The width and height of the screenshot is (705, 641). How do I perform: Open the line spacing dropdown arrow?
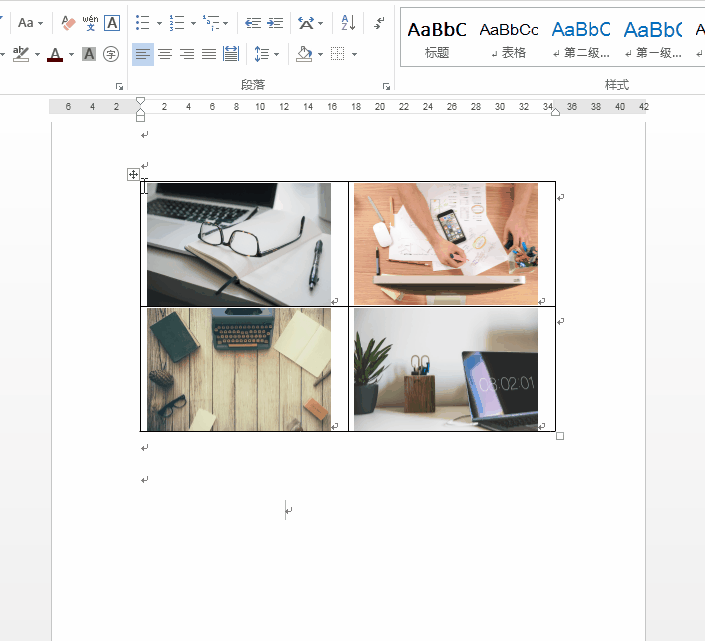(x=277, y=55)
